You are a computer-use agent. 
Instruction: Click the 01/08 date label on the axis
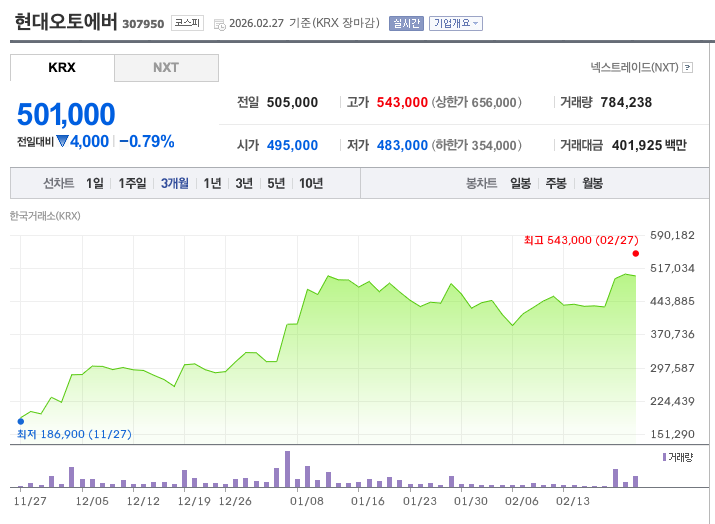(307, 501)
